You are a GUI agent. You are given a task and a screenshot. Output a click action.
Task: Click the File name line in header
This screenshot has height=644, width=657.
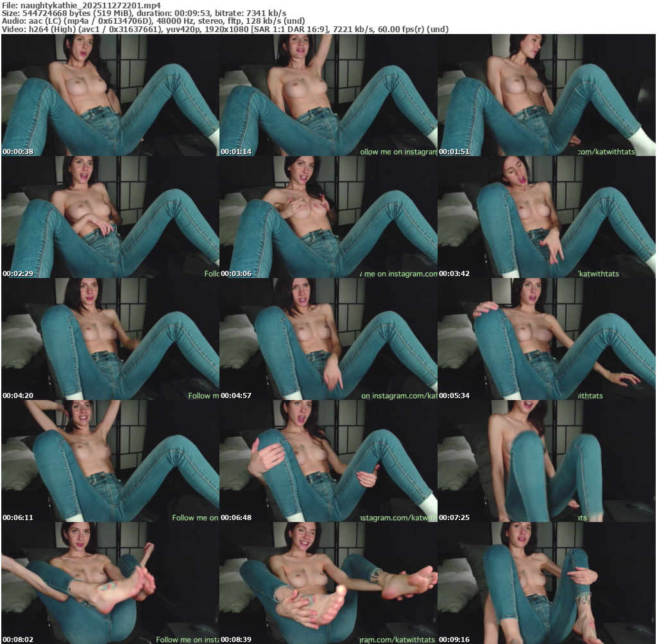(81, 5)
